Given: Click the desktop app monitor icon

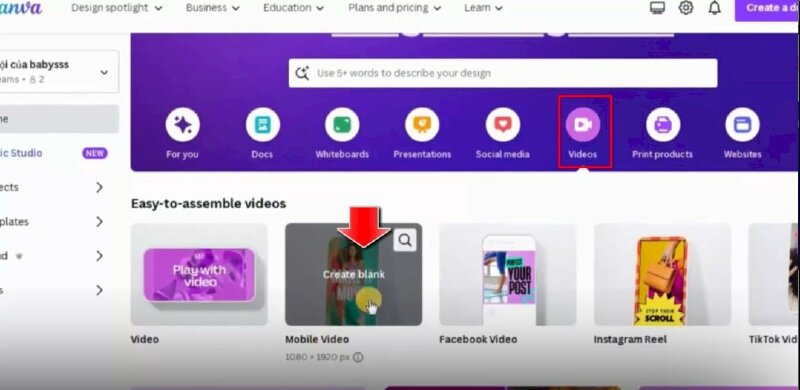Looking at the screenshot, I should coord(657,8).
